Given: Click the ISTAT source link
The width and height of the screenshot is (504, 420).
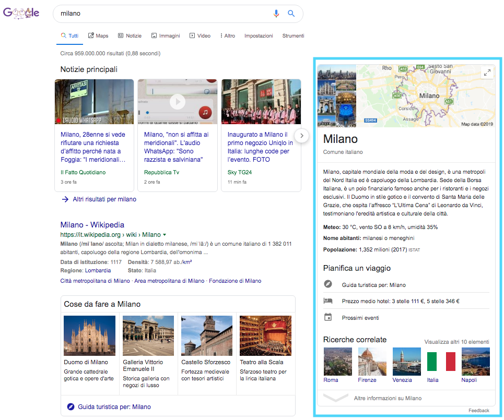Looking at the screenshot, I should 414,250.
